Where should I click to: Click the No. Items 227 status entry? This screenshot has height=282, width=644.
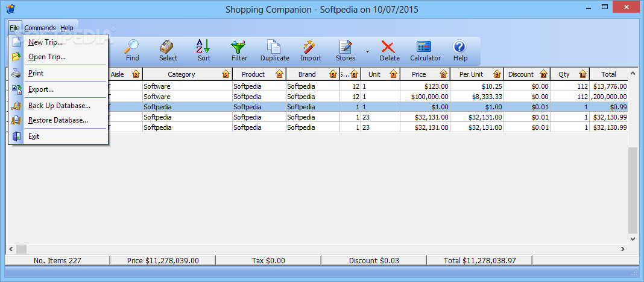click(57, 261)
